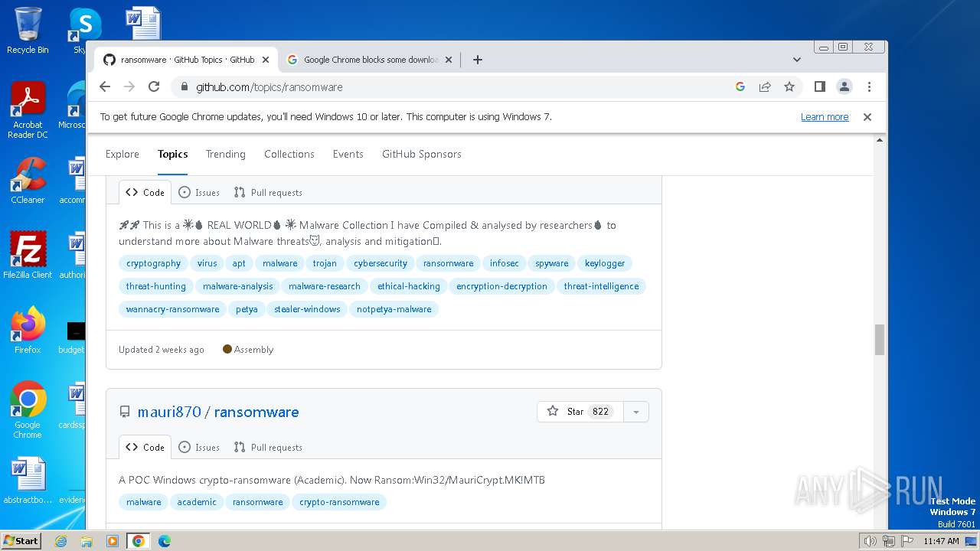Select the Firefox desktop icon
This screenshot has height=551, width=980.
(28, 331)
